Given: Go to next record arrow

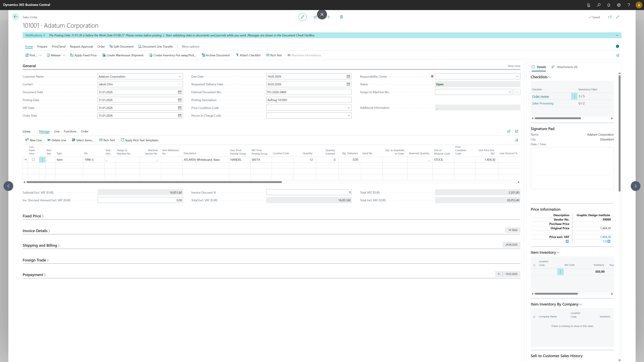Looking at the screenshot, I should click(635, 186).
